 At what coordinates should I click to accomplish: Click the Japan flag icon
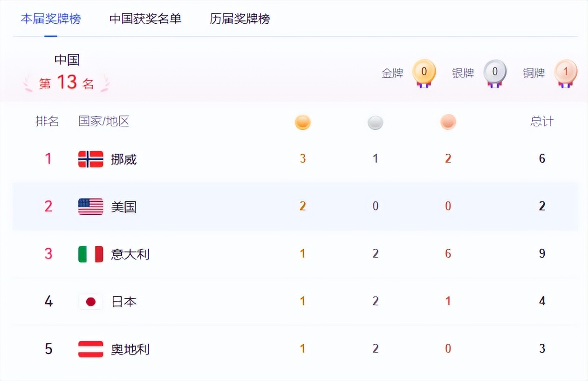[x=90, y=302]
